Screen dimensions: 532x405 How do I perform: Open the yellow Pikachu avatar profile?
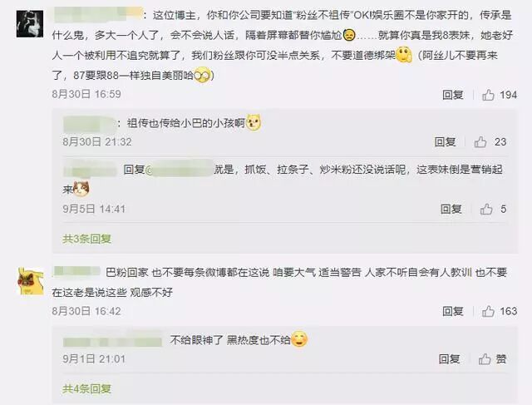point(31,281)
